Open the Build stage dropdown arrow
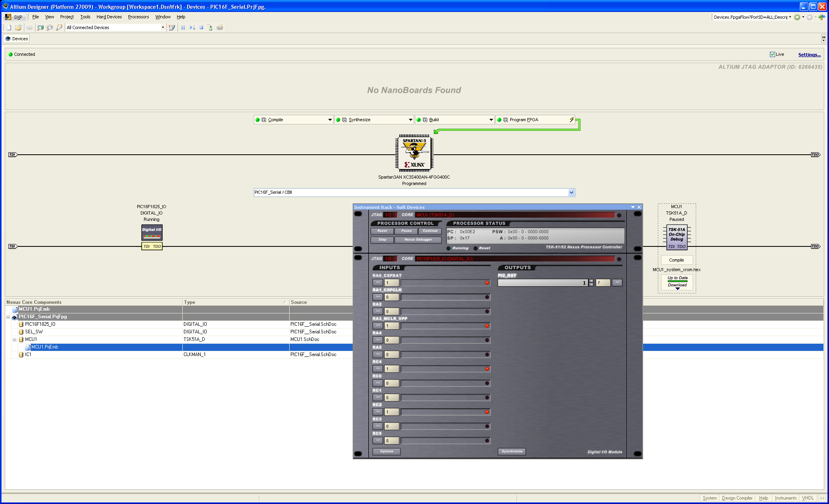This screenshot has width=829, height=504. click(491, 120)
